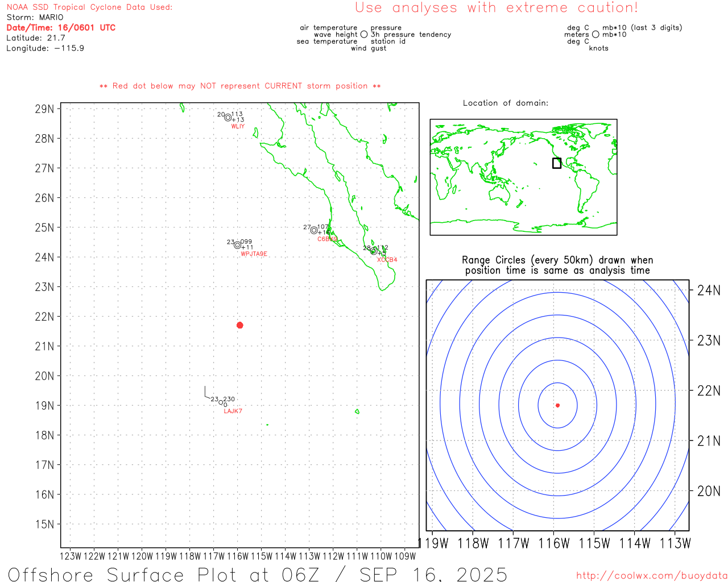Click the 'wind gust' legend text
Viewport: 728px width, 582px height.
pyautogui.click(x=369, y=48)
